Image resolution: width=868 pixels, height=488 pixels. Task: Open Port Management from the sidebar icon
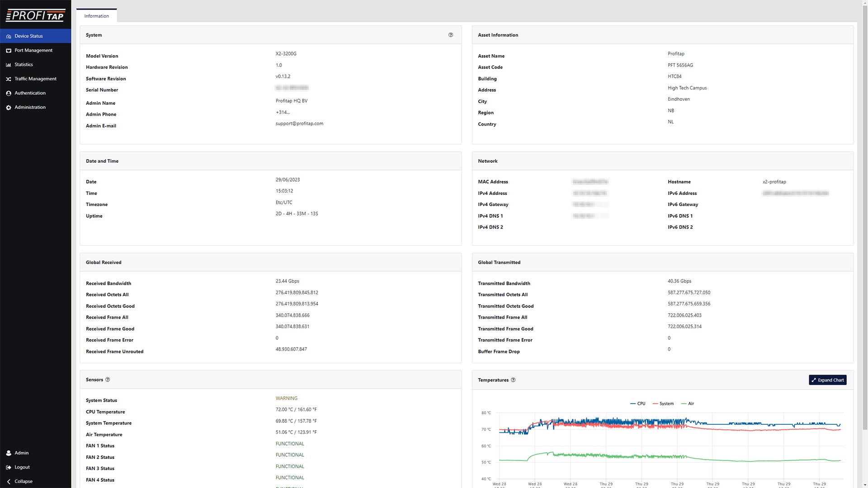[x=9, y=50]
